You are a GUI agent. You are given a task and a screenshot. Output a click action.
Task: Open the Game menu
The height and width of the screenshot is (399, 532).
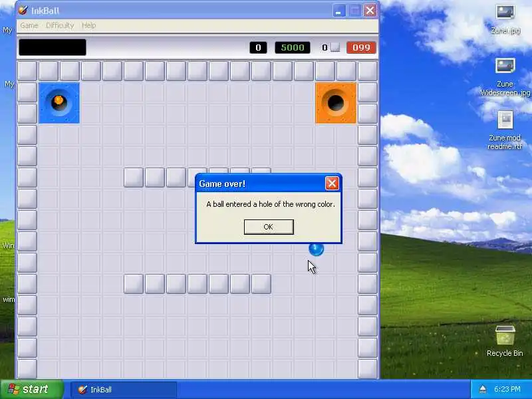click(x=29, y=25)
